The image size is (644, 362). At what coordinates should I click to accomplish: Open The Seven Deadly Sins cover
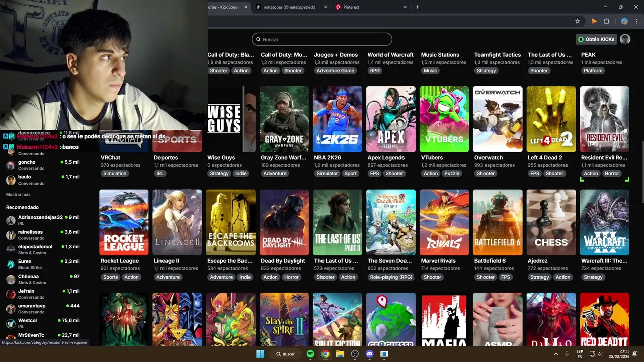click(391, 222)
